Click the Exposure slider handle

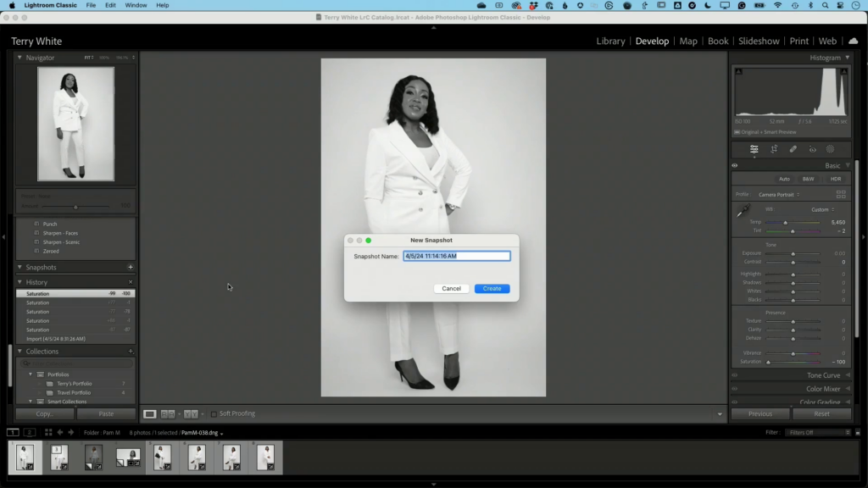pyautogui.click(x=793, y=253)
